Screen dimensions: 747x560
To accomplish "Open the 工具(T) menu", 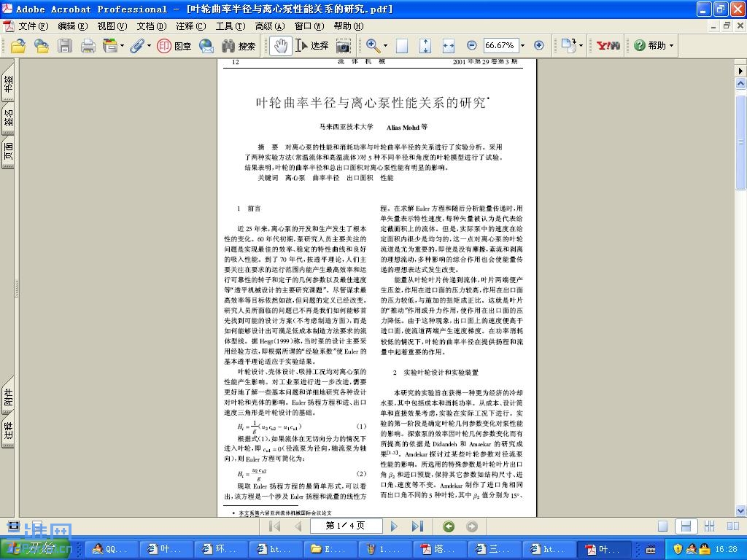I will click(230, 26).
